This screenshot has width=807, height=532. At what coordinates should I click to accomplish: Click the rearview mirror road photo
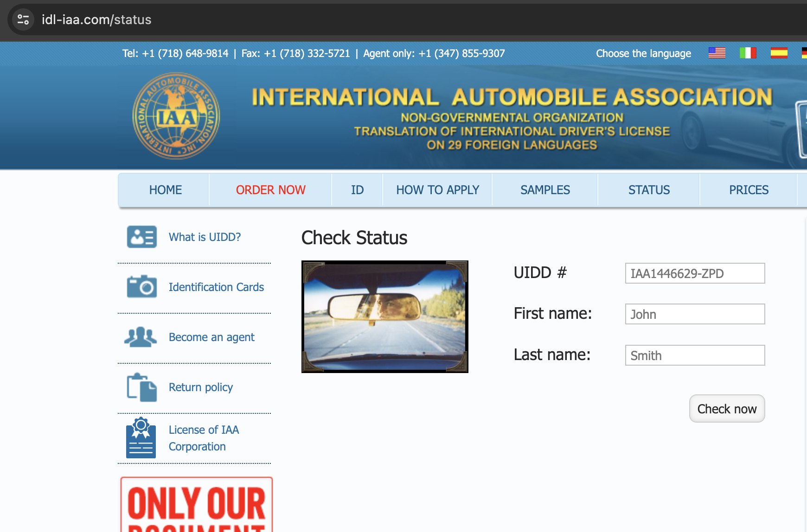point(384,317)
